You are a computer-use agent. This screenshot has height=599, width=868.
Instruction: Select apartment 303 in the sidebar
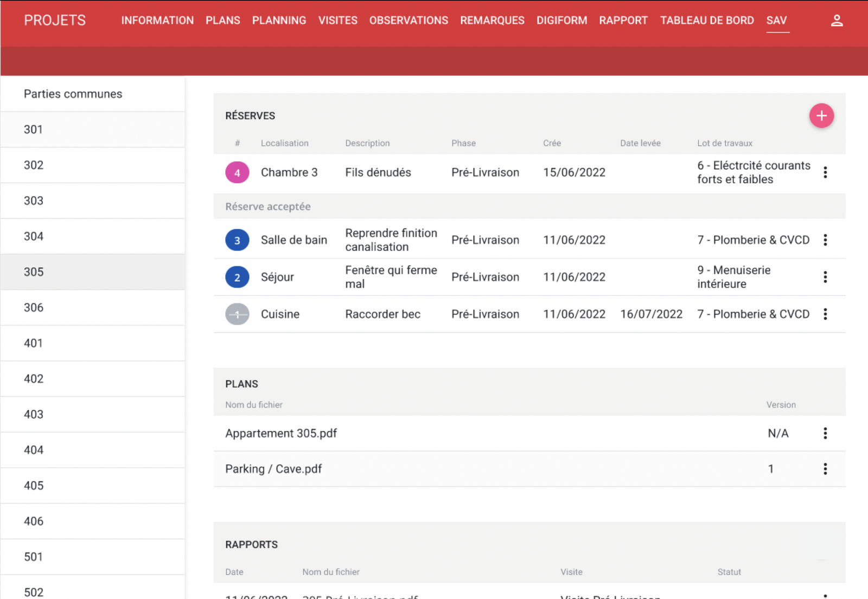tap(93, 201)
